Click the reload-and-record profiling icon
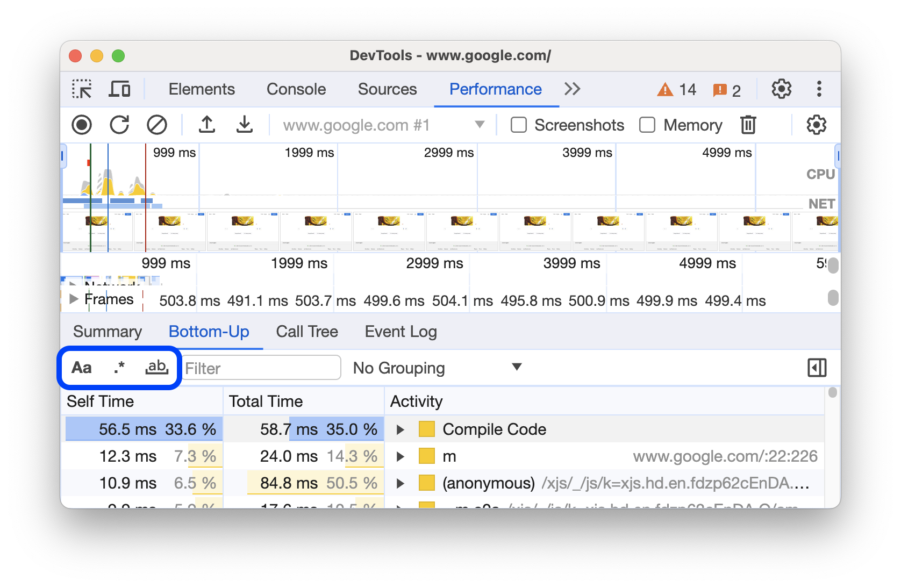Image resolution: width=901 pixels, height=588 pixels. coord(119,125)
